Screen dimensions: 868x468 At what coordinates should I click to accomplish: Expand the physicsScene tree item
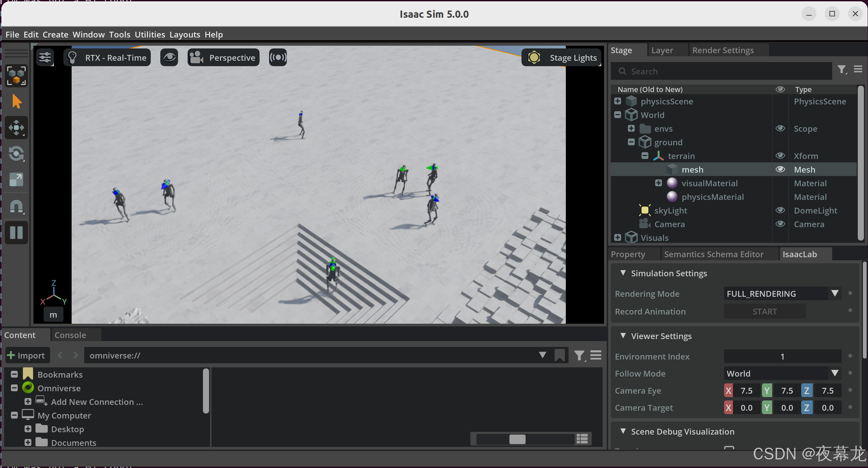coord(618,101)
